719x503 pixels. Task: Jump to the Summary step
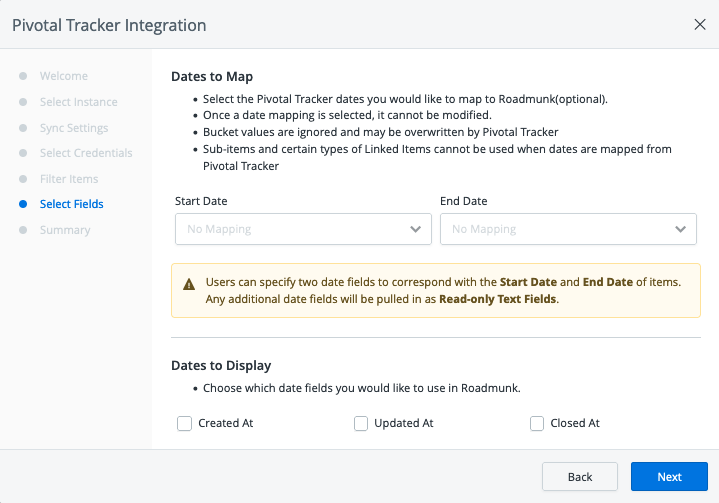[65, 230]
